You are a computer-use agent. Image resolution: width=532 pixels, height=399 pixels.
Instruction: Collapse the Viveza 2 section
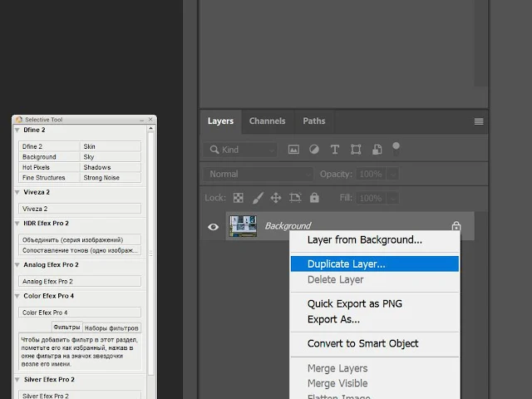click(17, 192)
